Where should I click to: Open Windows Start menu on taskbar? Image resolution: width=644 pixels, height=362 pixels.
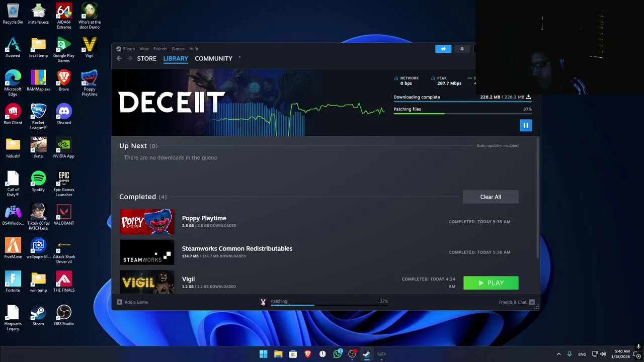263,354
